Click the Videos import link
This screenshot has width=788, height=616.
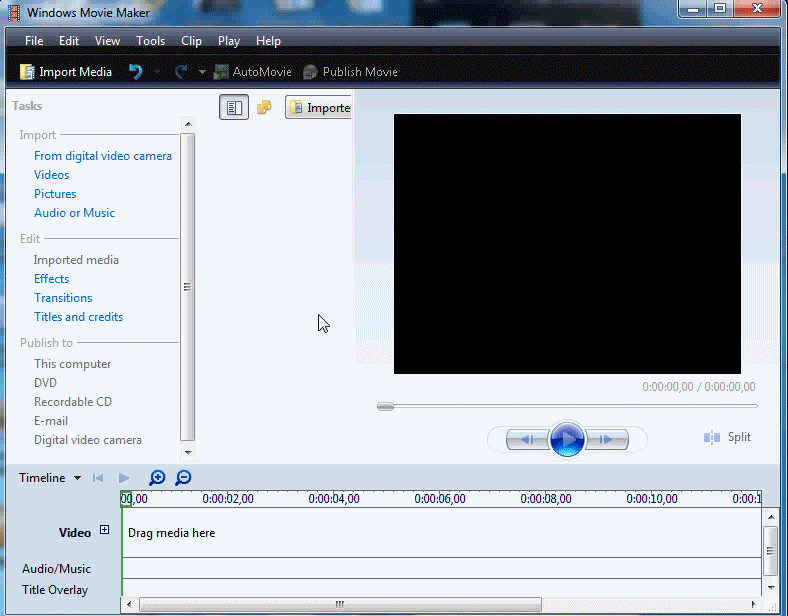coord(52,175)
